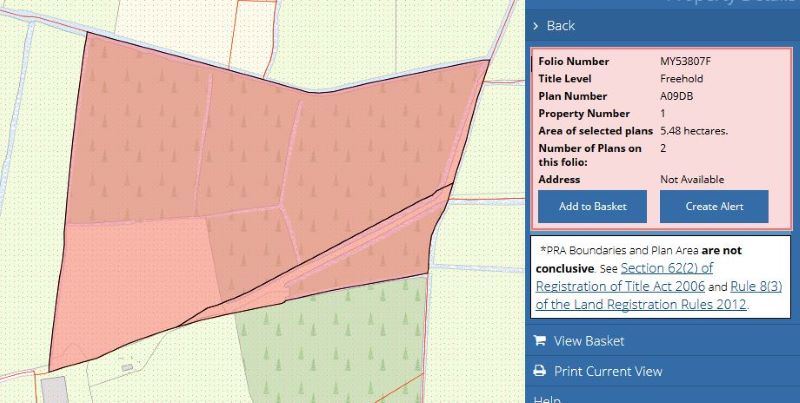Click the Back label in the side panel

[561, 25]
